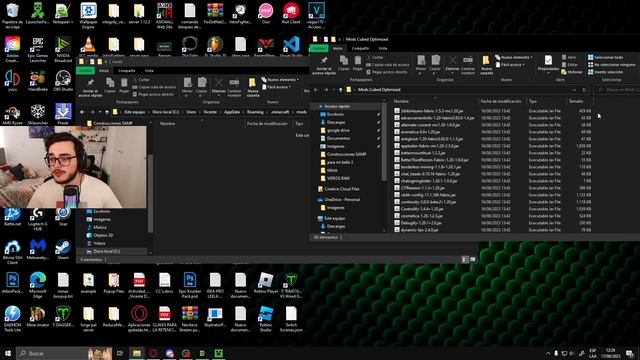Switch to Vista tab in mods window
The width and height of the screenshot is (640, 360).
click(x=149, y=71)
